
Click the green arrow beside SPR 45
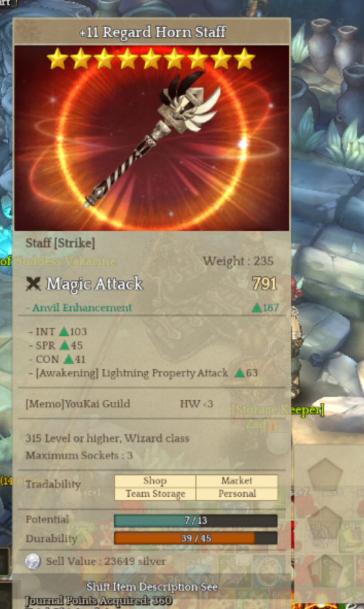65,345
